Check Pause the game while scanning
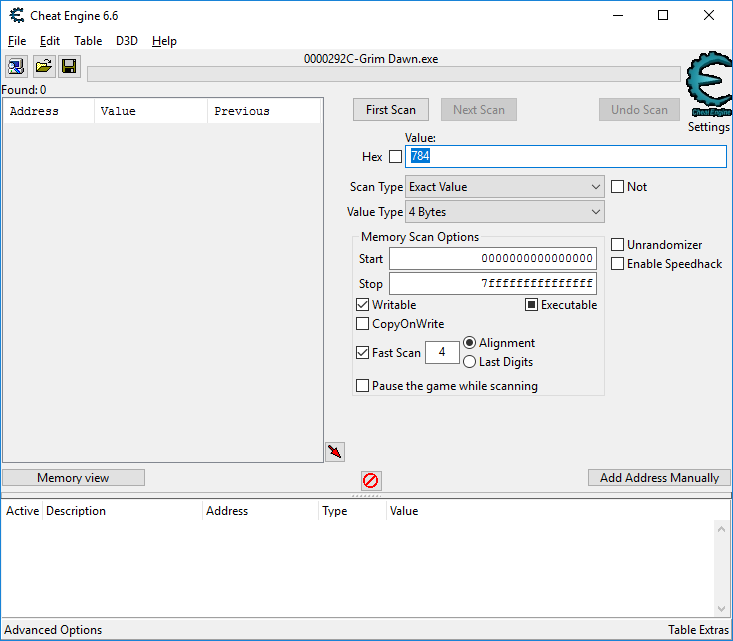Viewport: 733px width, 641px height. coord(362,386)
